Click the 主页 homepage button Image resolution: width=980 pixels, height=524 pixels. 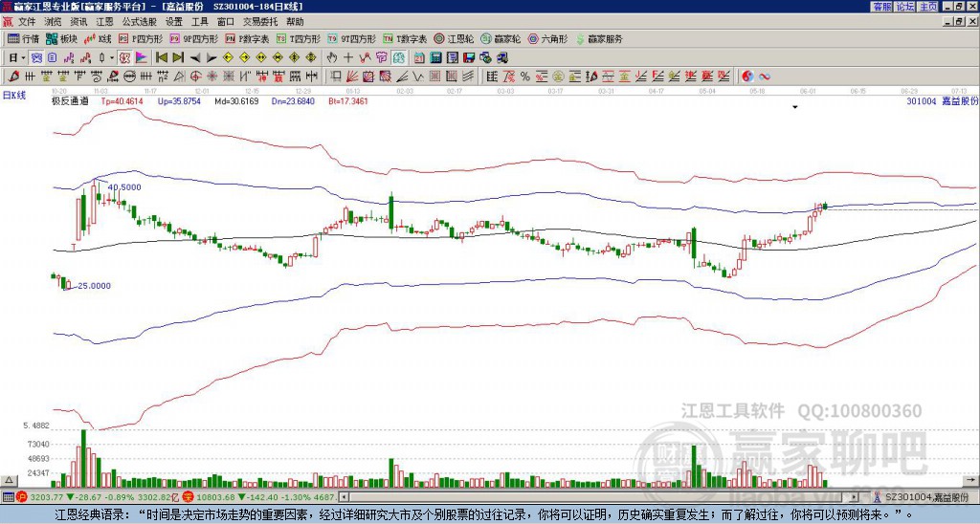928,7
